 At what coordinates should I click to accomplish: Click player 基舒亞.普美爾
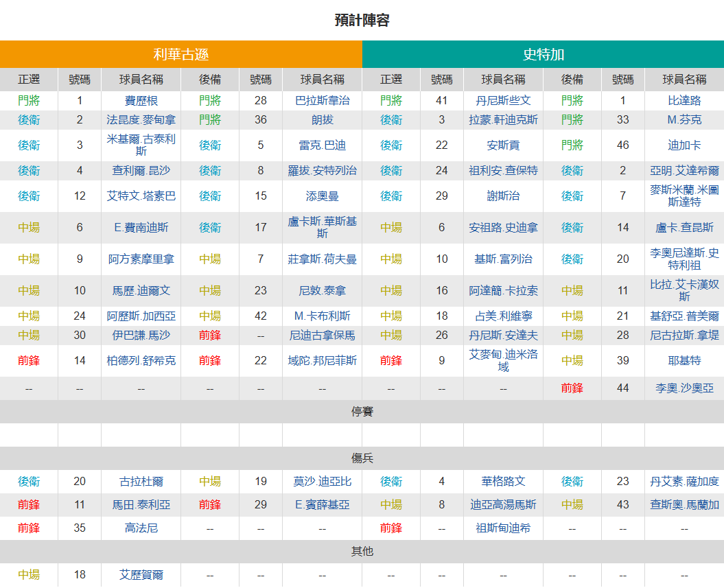(x=684, y=316)
